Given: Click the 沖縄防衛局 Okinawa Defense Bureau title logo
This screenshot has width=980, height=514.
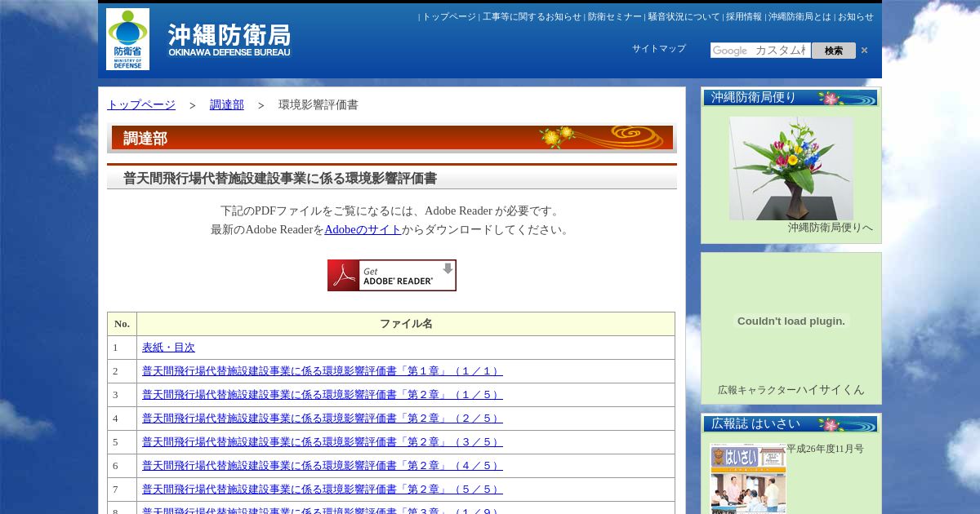Looking at the screenshot, I should tap(229, 40).
